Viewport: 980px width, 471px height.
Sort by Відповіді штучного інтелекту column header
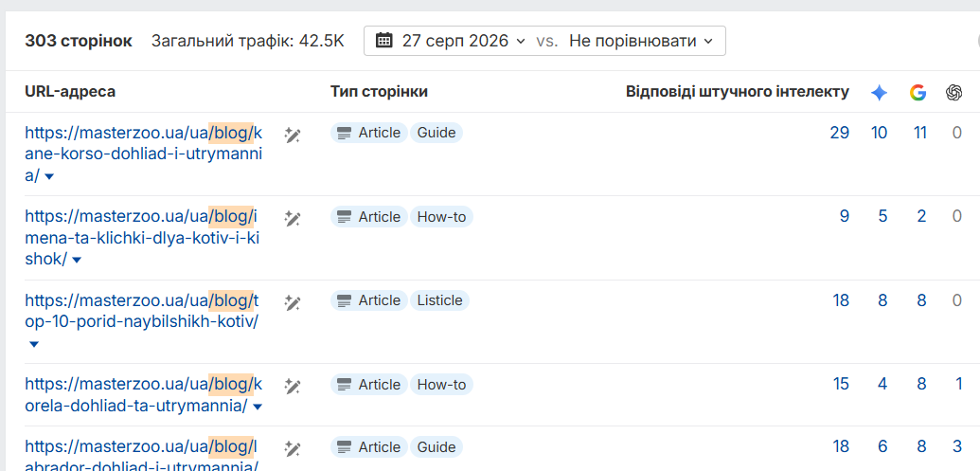point(738,92)
